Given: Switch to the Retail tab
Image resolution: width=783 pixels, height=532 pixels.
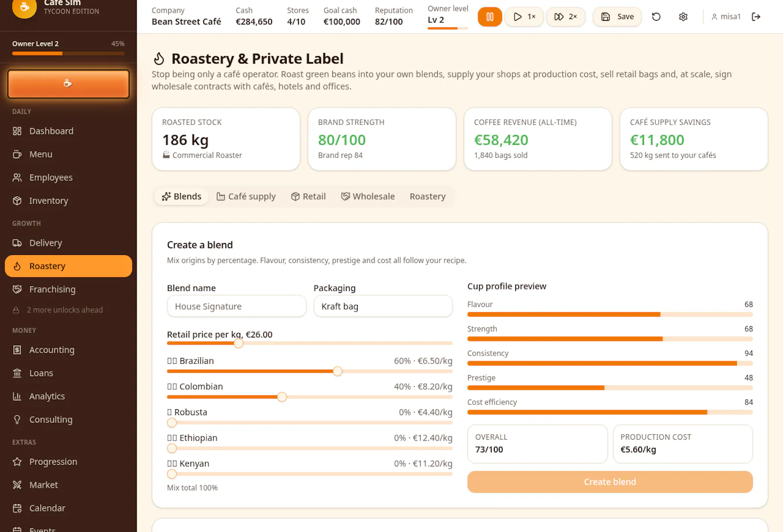Looking at the screenshot, I should tap(308, 197).
